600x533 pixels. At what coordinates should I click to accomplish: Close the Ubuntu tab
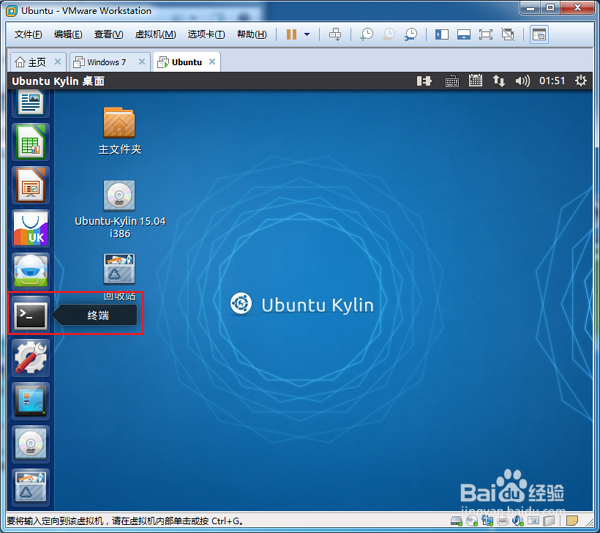click(x=212, y=62)
